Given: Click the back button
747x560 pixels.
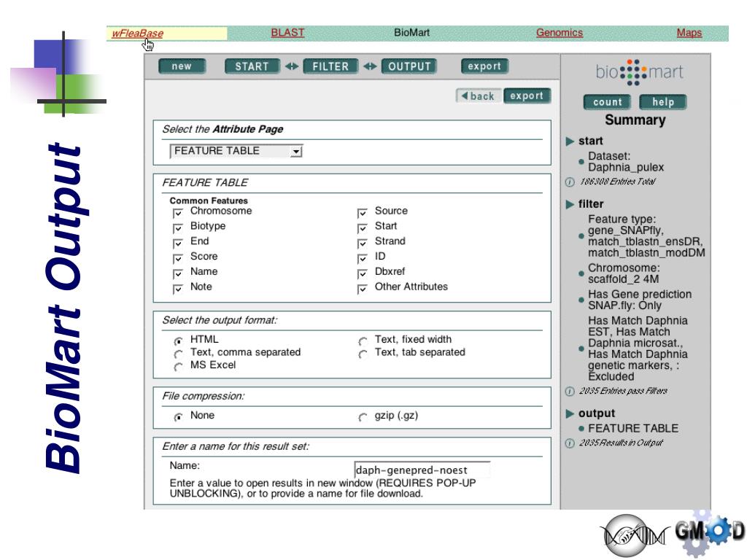Looking at the screenshot, I should point(479,96).
